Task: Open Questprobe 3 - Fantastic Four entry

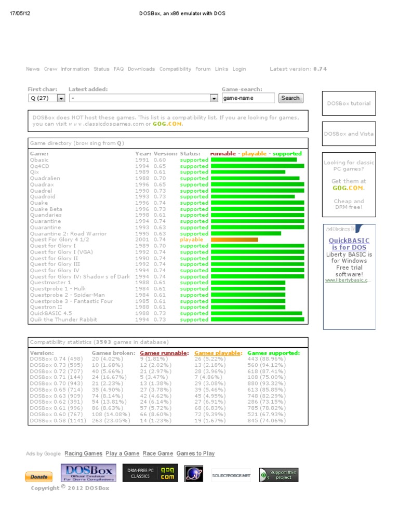Action: click(71, 301)
